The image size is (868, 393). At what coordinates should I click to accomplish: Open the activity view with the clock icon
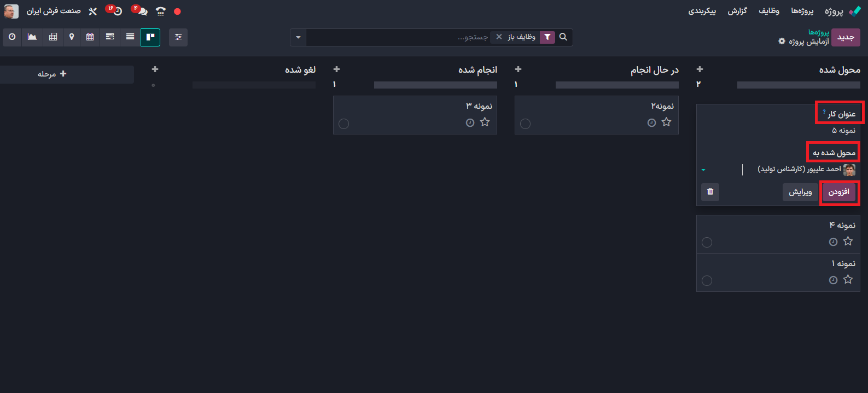pyautogui.click(x=12, y=37)
